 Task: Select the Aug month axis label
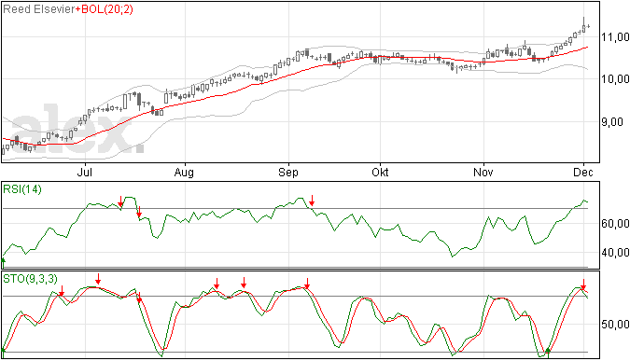point(184,172)
